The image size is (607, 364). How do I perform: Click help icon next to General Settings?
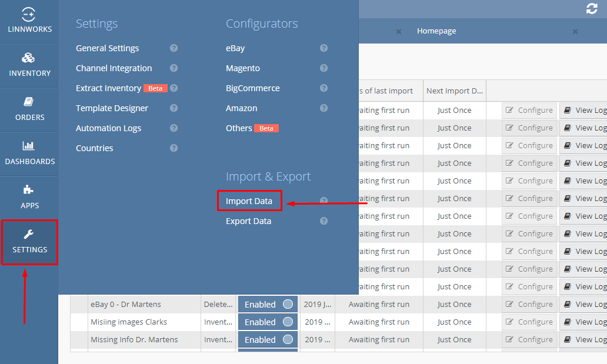click(x=174, y=48)
